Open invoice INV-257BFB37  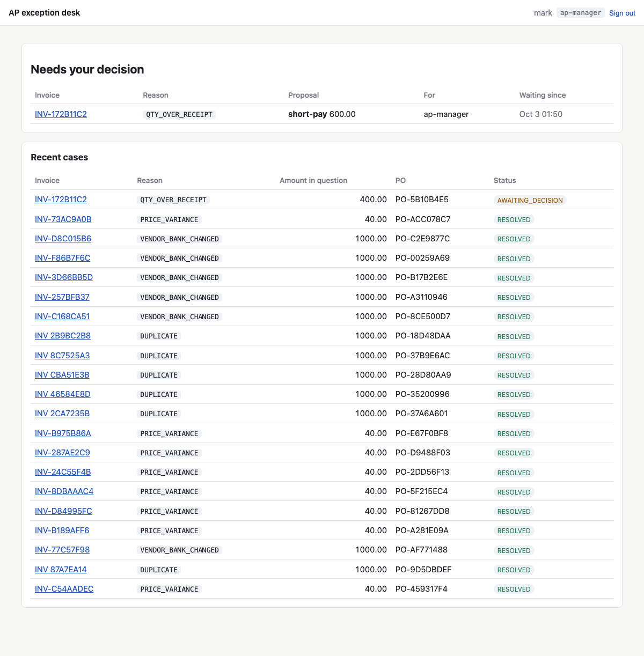point(62,297)
